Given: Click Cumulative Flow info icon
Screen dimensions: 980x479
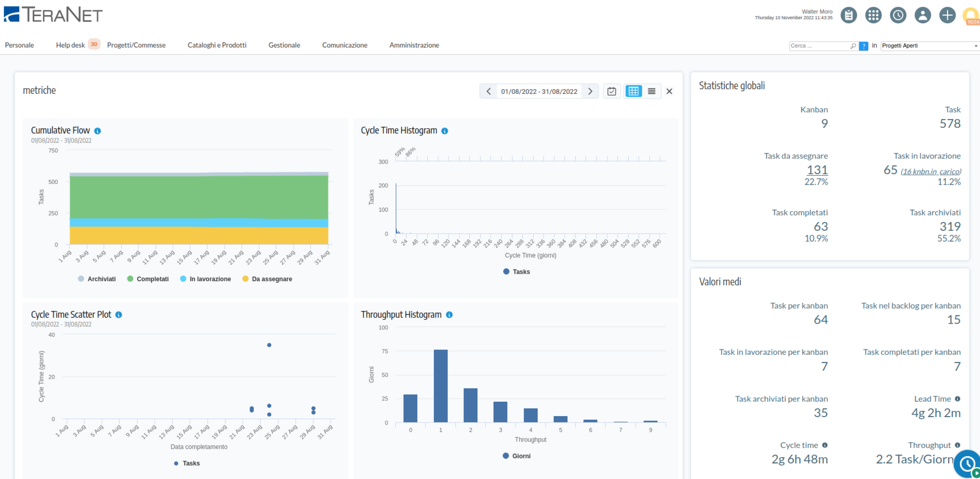Looking at the screenshot, I should pyautogui.click(x=98, y=131).
